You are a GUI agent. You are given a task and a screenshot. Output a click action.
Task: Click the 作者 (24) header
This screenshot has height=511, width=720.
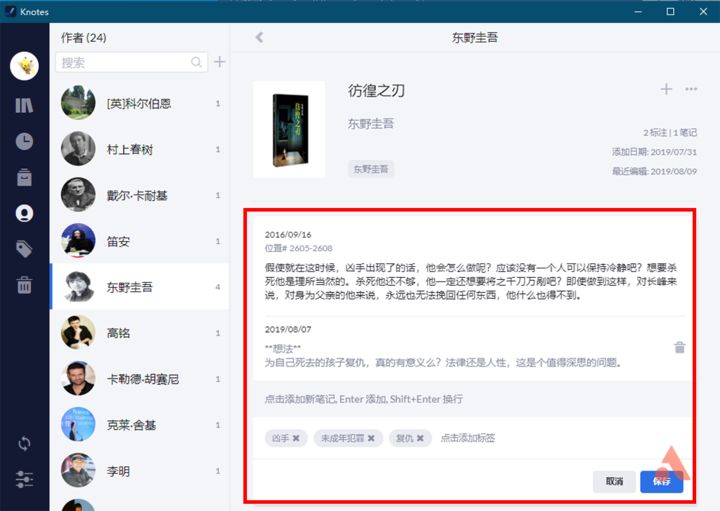84,38
